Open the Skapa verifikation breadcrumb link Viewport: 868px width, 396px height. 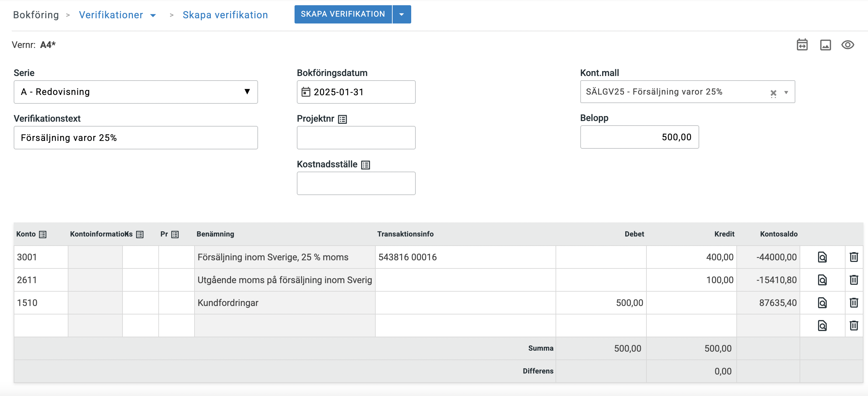point(225,15)
